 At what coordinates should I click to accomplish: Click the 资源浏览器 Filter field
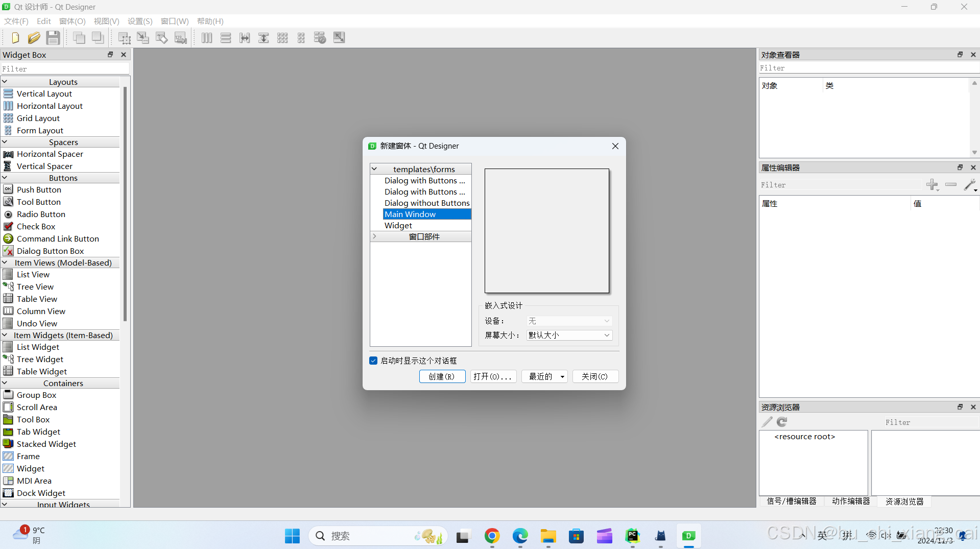point(931,422)
